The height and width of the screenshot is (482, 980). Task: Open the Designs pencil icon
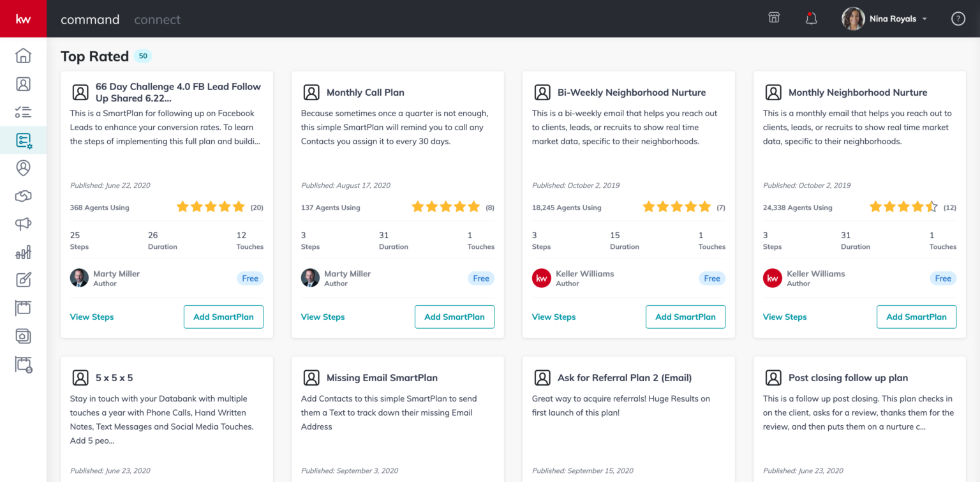pos(23,280)
